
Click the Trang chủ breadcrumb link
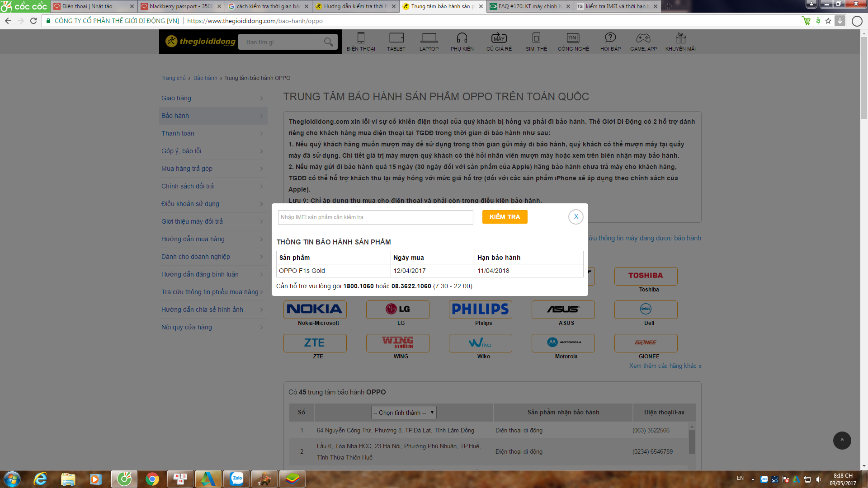point(174,78)
